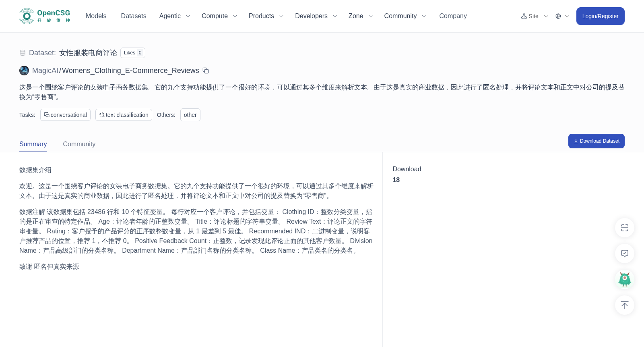Click the download count 18
This screenshot has height=347, width=644.
[396, 180]
